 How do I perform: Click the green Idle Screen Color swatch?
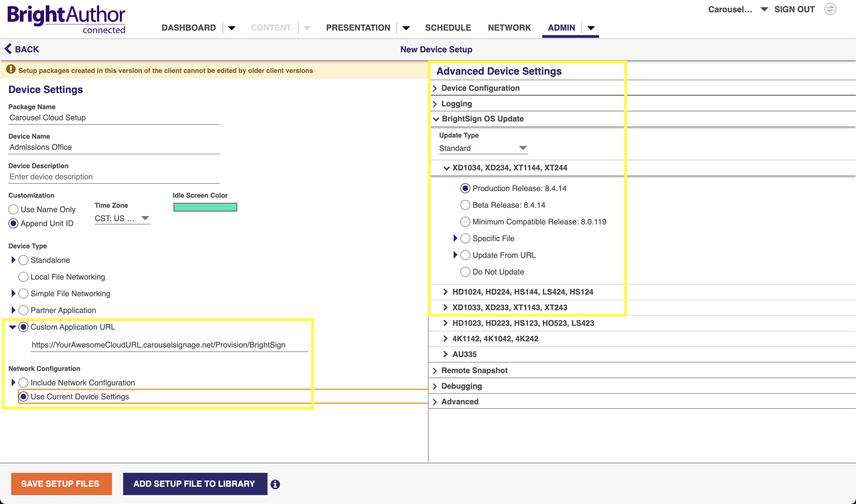click(x=205, y=207)
